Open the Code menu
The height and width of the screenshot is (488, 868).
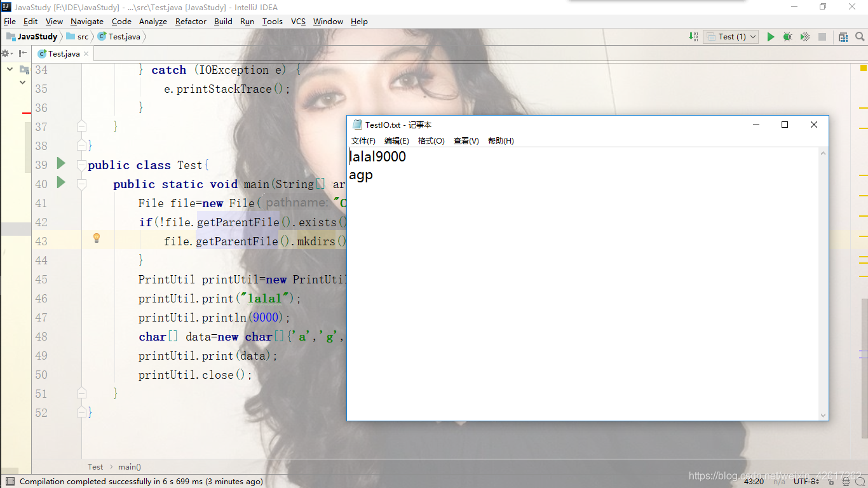coord(121,21)
